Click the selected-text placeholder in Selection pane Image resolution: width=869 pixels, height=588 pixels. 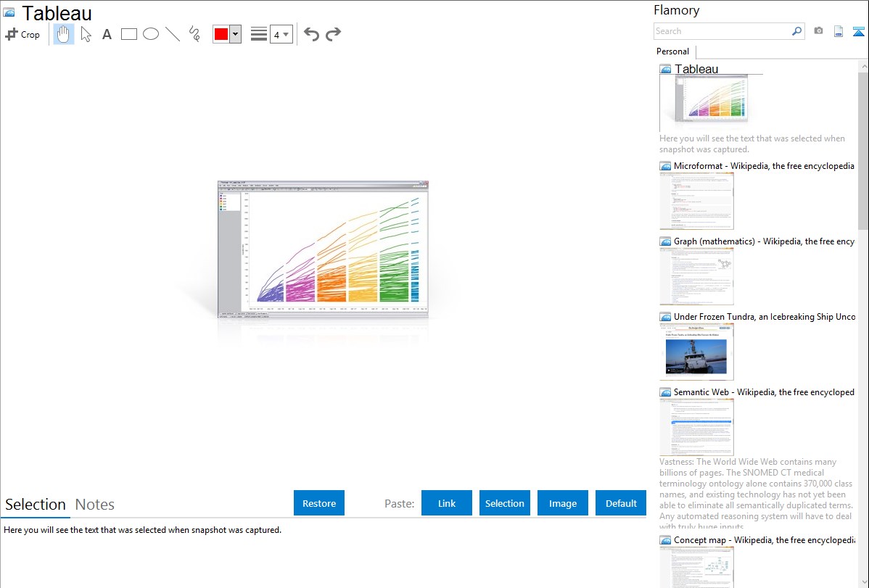point(142,530)
